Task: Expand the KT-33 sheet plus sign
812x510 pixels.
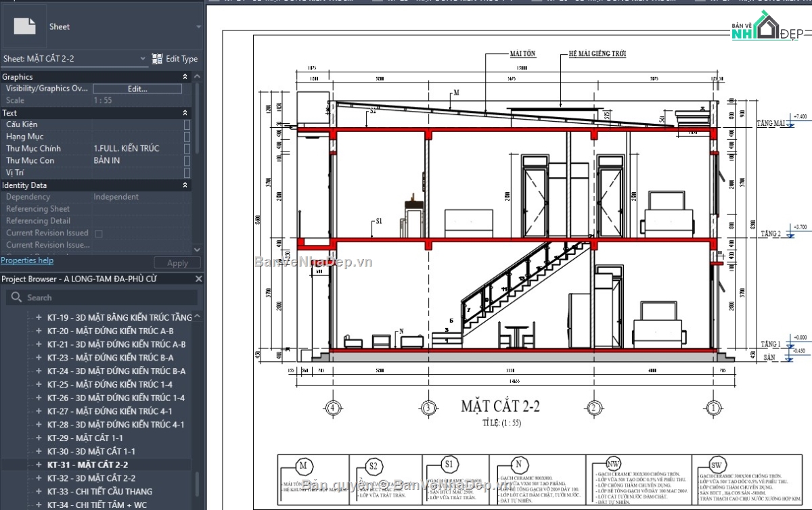Action: (39, 492)
